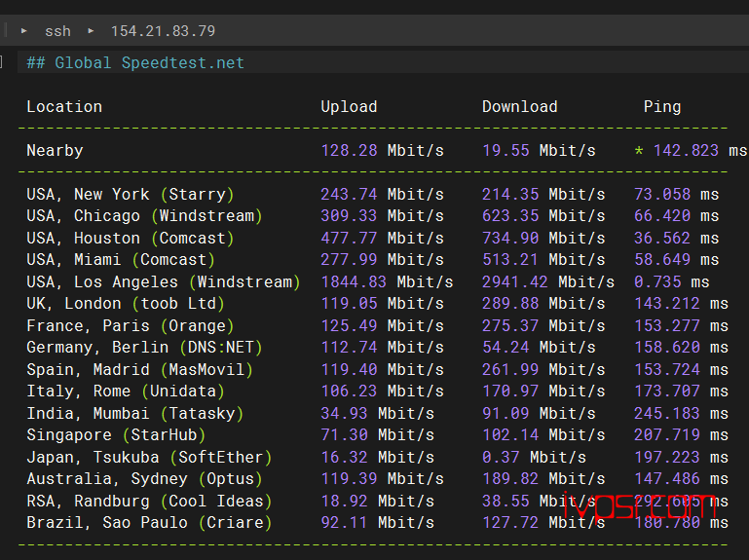This screenshot has width=749, height=560.
Task: Select Los Angeles ping 0.735
Action: (x=657, y=281)
